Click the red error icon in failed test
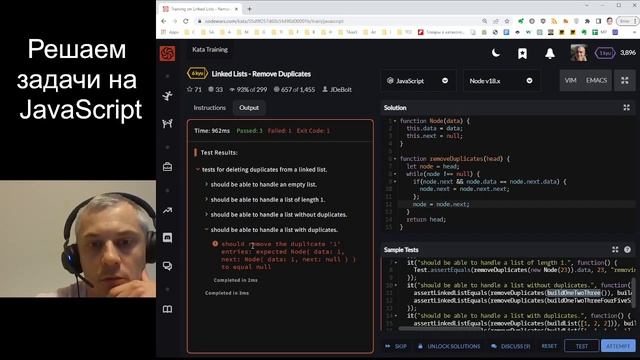Viewport: 640px width, 360px height. (x=215, y=244)
